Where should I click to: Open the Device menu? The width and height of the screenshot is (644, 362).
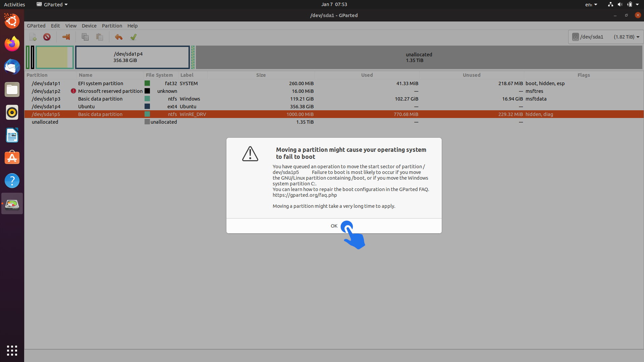coord(89,26)
